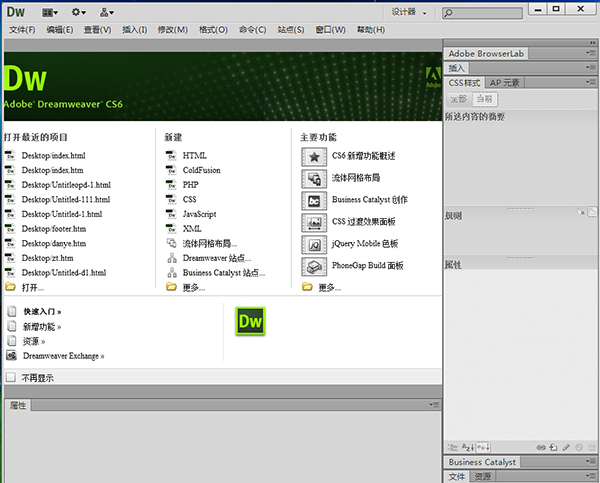Click the attach style sheet link icon
Viewport: 600px width, 483px height.
[541, 447]
